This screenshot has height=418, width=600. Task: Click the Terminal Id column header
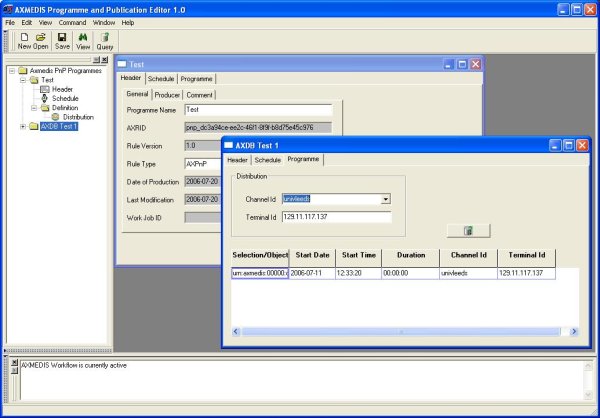click(x=527, y=255)
